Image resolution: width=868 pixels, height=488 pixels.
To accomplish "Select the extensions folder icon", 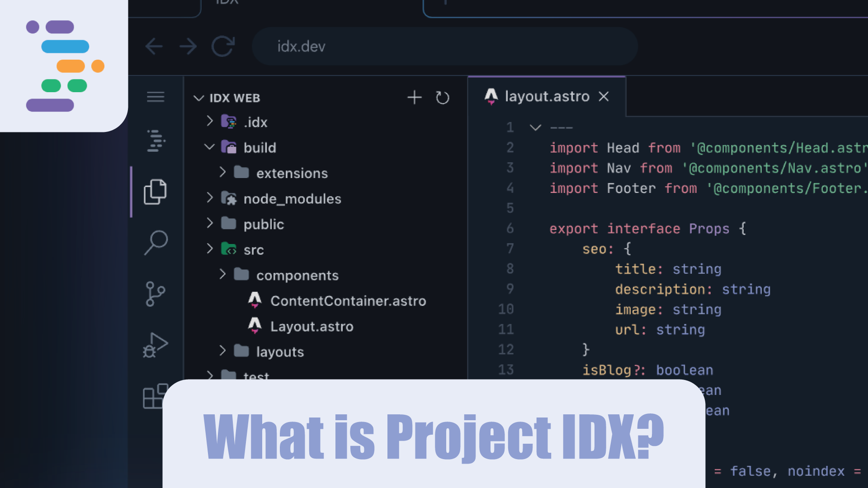I will [x=241, y=172].
